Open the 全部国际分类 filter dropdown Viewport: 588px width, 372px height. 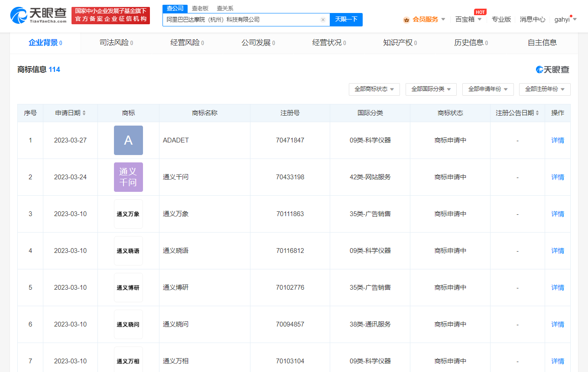pos(431,89)
